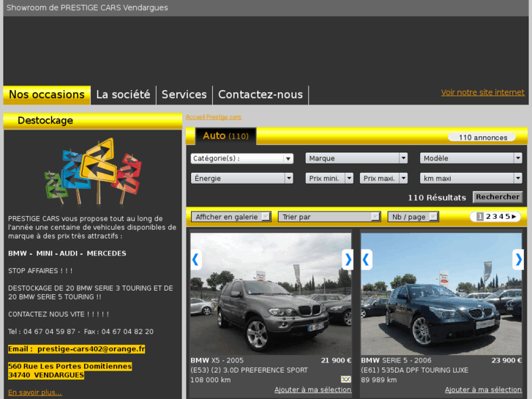Viewport: 532px width, 399px height.
Task: Add BMW Serie 5 to ma sélection
Action: (x=483, y=389)
